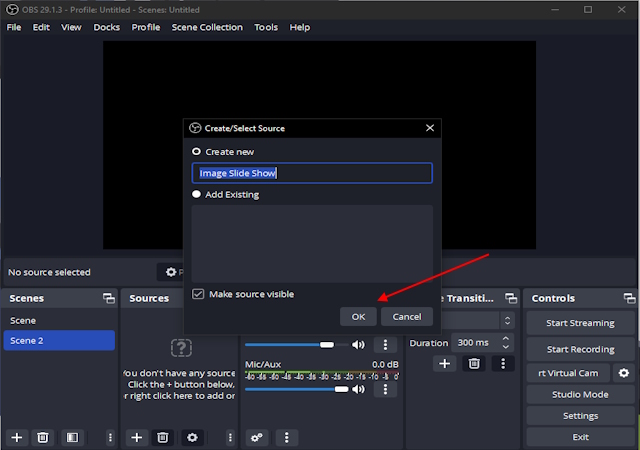The width and height of the screenshot is (640, 450).
Task: Open audio mixer kebab menu at bottom
Action: [x=287, y=437]
